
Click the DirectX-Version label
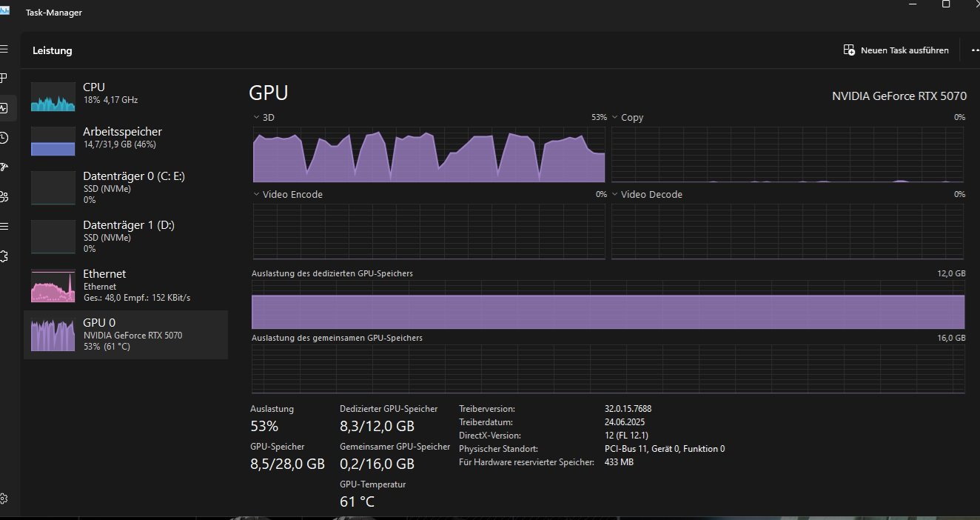pyautogui.click(x=489, y=436)
